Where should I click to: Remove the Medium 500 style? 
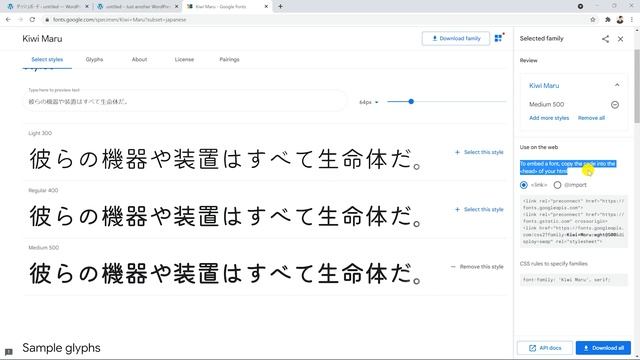click(x=477, y=267)
